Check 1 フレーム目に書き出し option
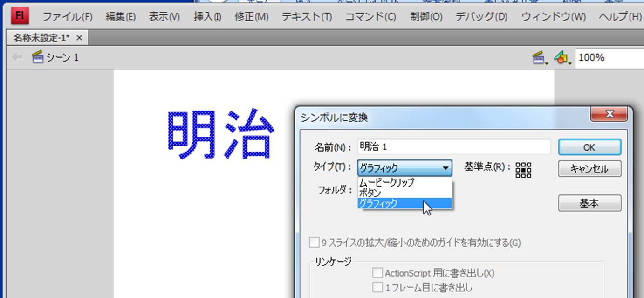This screenshot has height=298, width=644. (x=377, y=288)
